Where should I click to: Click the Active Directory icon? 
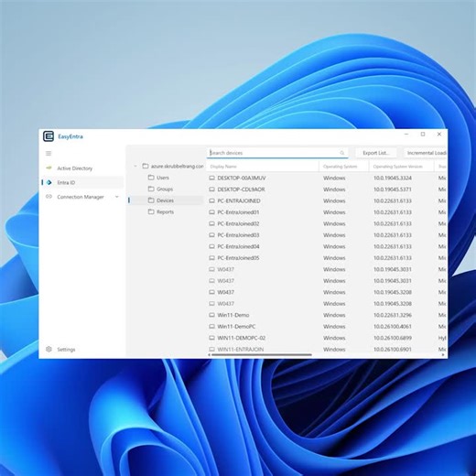(49, 168)
